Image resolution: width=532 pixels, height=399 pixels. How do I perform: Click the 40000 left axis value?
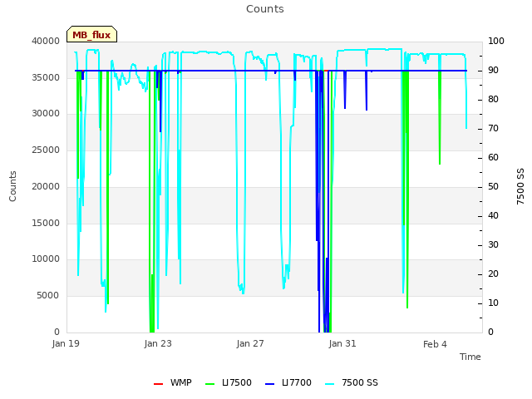coord(46,41)
